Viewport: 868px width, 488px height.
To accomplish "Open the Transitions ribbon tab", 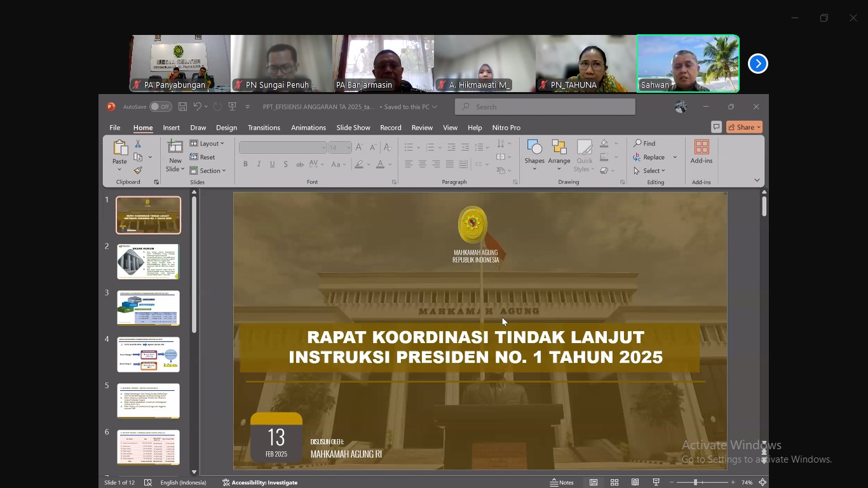I will (264, 128).
